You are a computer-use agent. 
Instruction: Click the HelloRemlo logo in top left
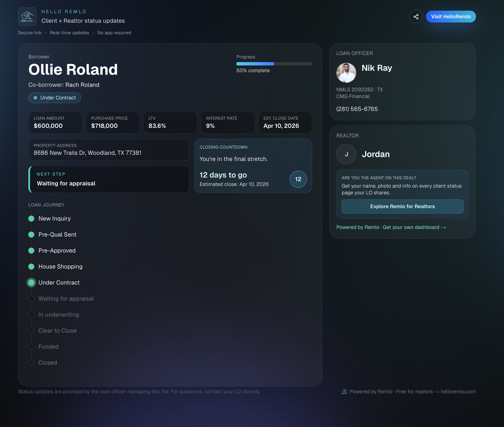27,16
